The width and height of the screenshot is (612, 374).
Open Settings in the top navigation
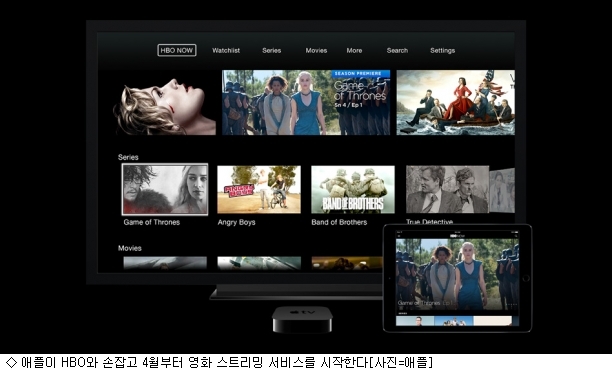tap(443, 50)
